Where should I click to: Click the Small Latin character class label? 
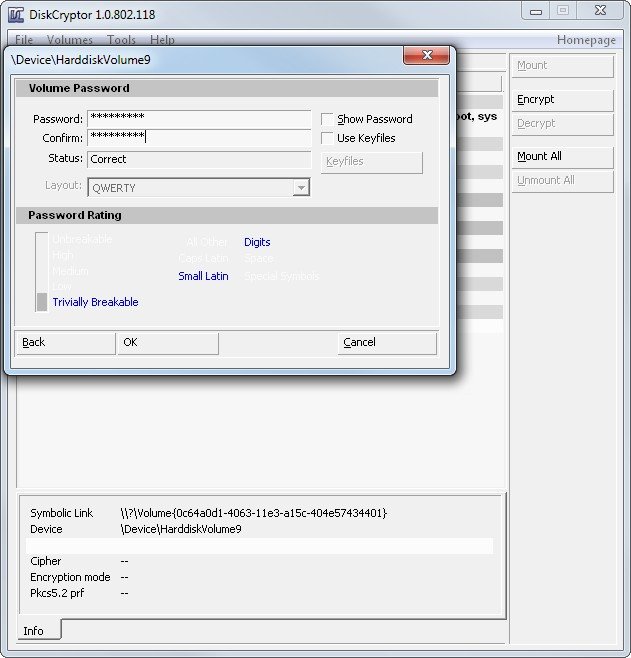click(x=203, y=276)
